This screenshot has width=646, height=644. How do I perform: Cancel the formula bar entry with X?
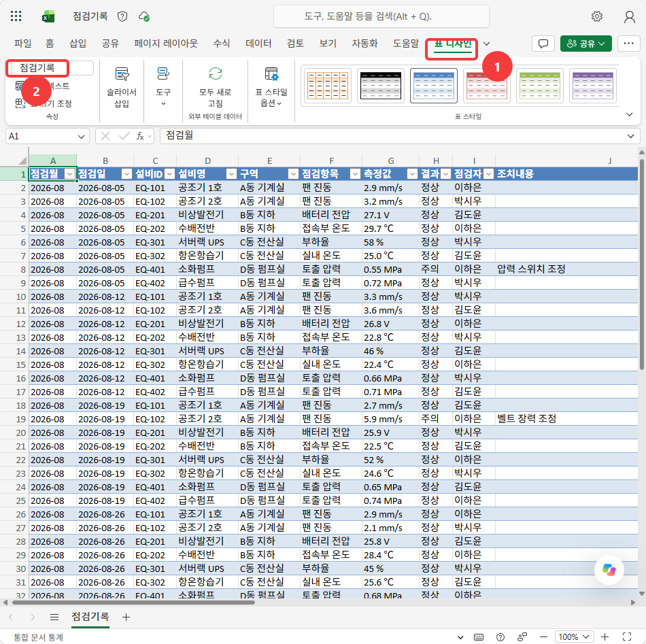(105, 137)
